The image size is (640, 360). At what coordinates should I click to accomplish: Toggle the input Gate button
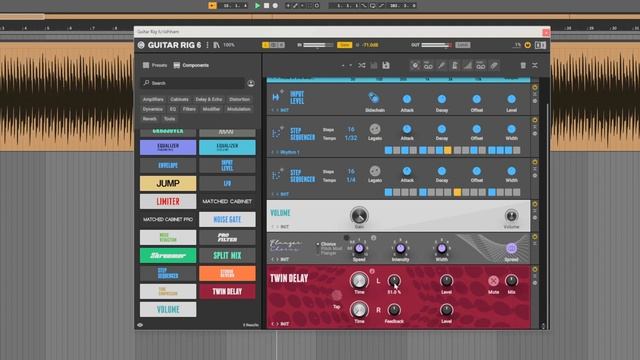pos(344,45)
